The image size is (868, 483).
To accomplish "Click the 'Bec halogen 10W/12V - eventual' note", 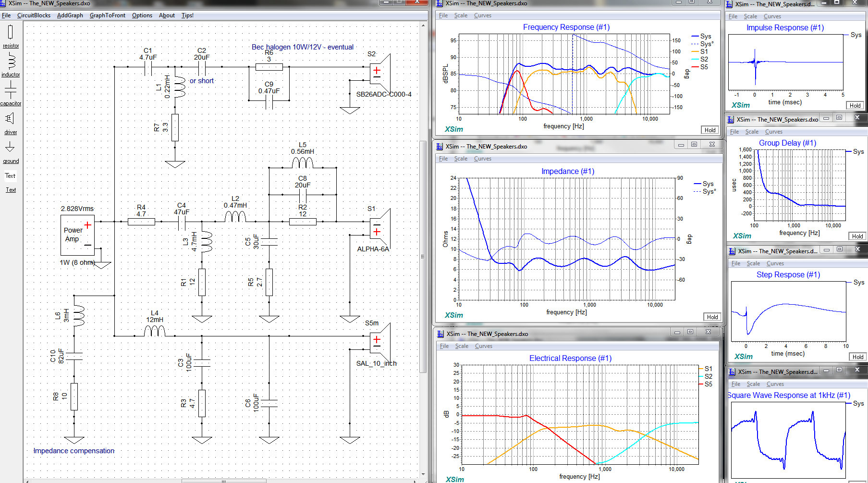I will (x=303, y=47).
